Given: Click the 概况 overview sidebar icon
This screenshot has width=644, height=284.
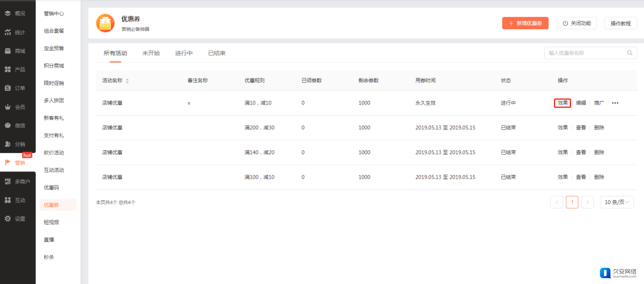Looking at the screenshot, I should [8, 13].
